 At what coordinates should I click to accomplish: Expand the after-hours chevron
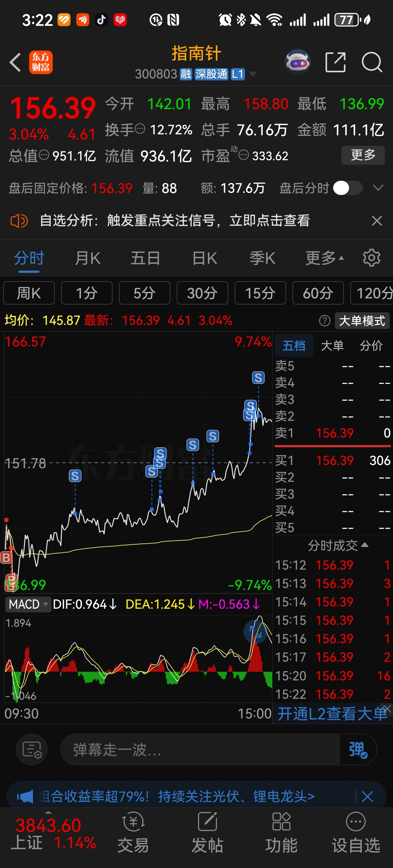pos(378,188)
